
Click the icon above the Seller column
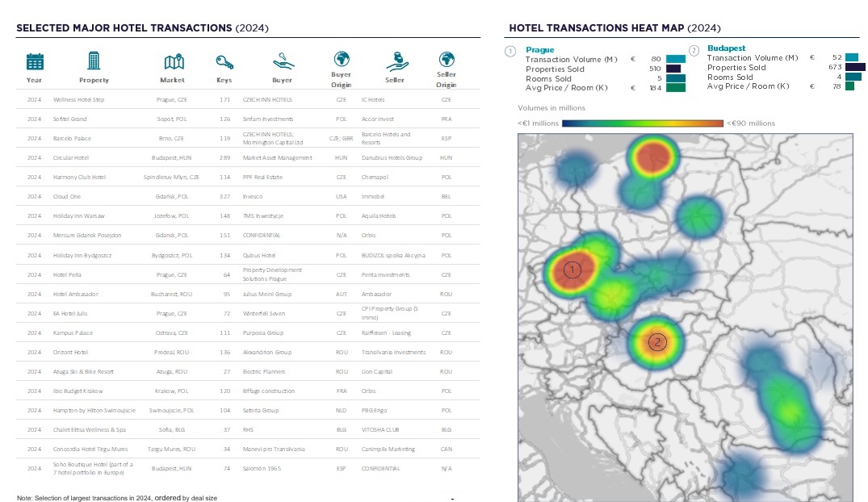[x=394, y=61]
